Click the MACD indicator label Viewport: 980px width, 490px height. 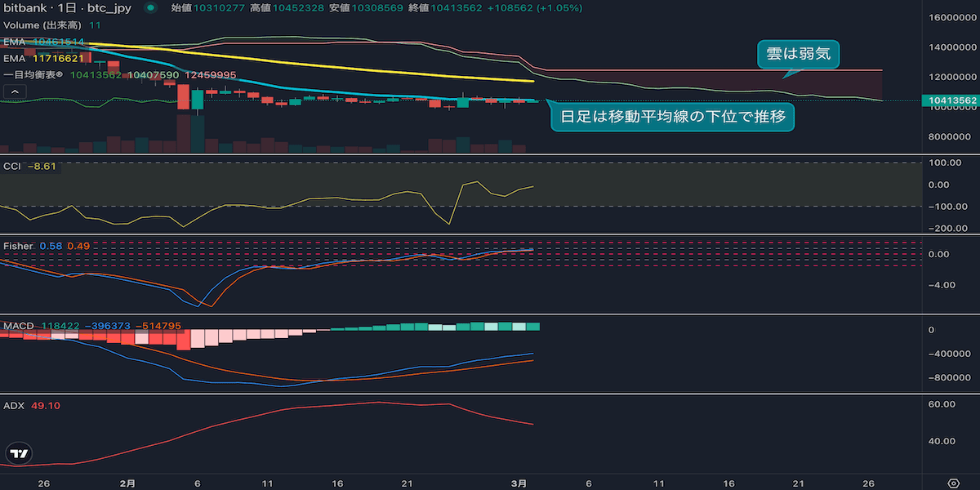point(19,326)
